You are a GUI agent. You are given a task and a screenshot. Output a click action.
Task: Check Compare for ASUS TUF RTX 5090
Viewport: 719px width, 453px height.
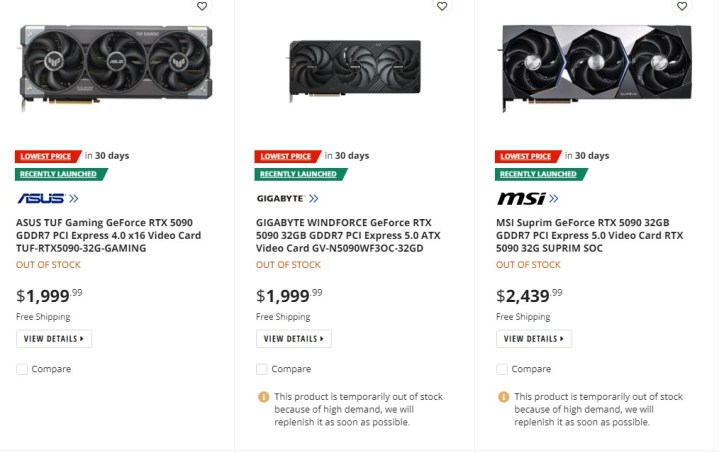point(22,369)
